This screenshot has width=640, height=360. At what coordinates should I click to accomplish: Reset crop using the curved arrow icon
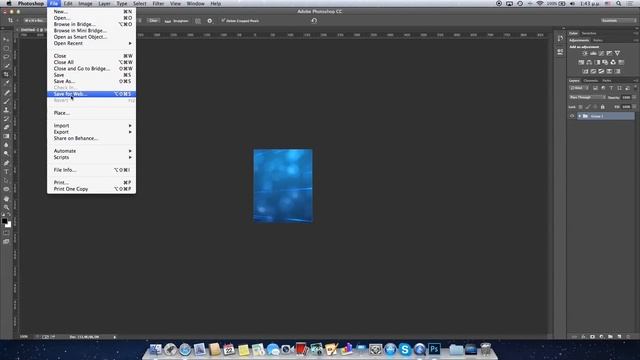pos(314,20)
